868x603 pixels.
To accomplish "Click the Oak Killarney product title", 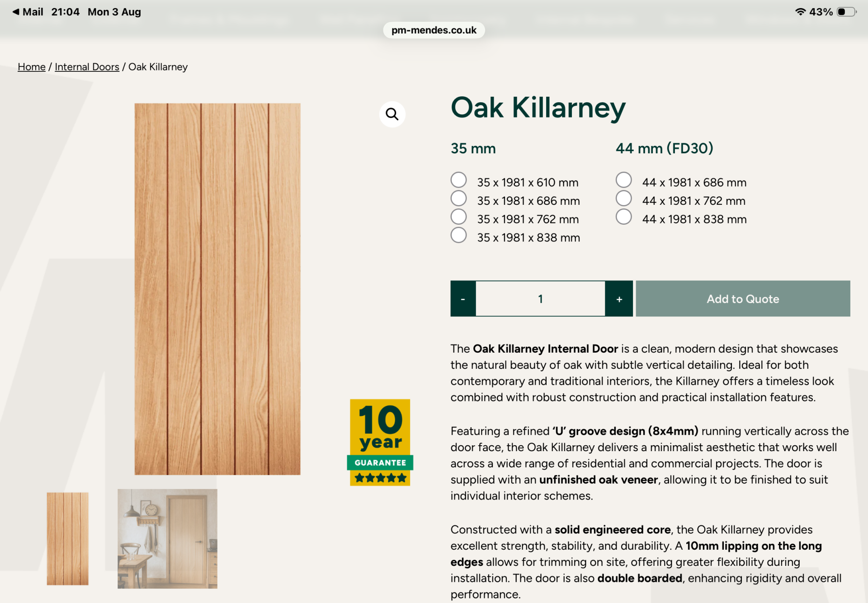I will point(538,108).
